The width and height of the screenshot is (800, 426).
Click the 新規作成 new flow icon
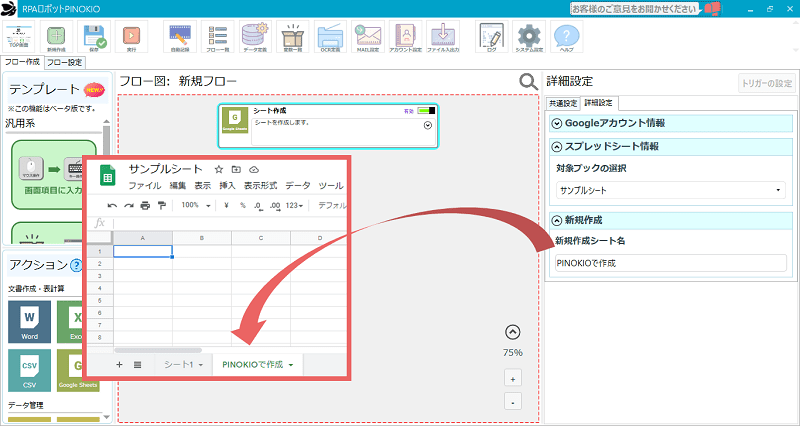pos(56,37)
